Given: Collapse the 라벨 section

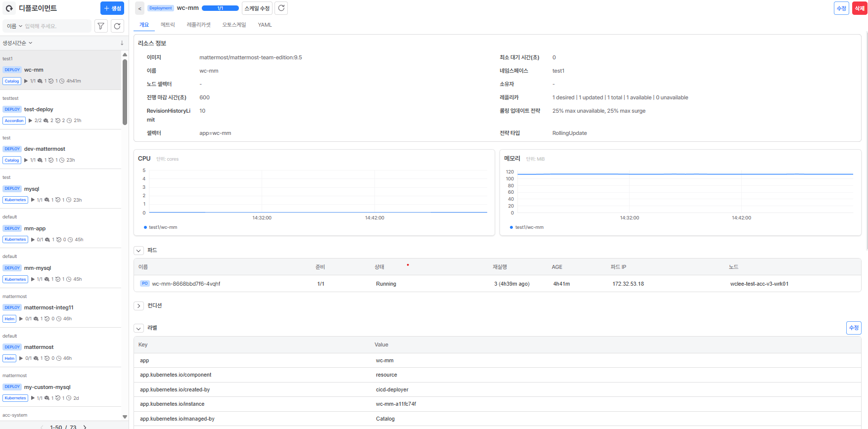Looking at the screenshot, I should click(x=139, y=328).
